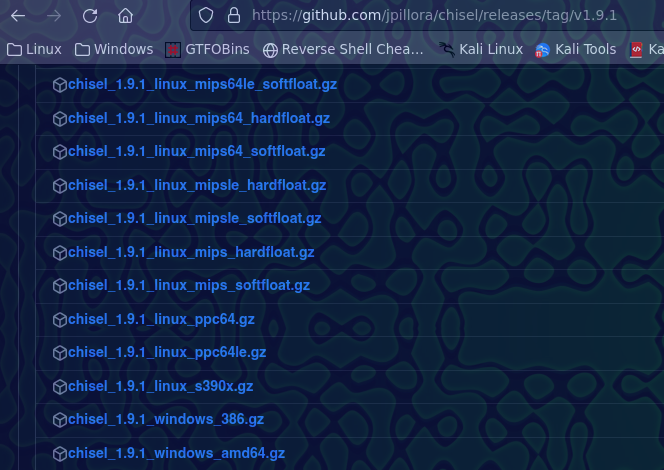Open the Linux bookmarks folder
The width and height of the screenshot is (664, 470).
(x=34, y=50)
